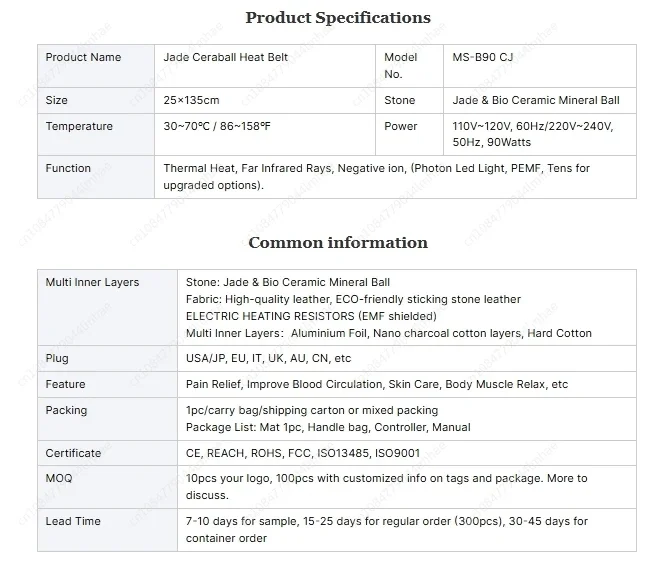
Task: Select the Function row label
Action: 68,168
